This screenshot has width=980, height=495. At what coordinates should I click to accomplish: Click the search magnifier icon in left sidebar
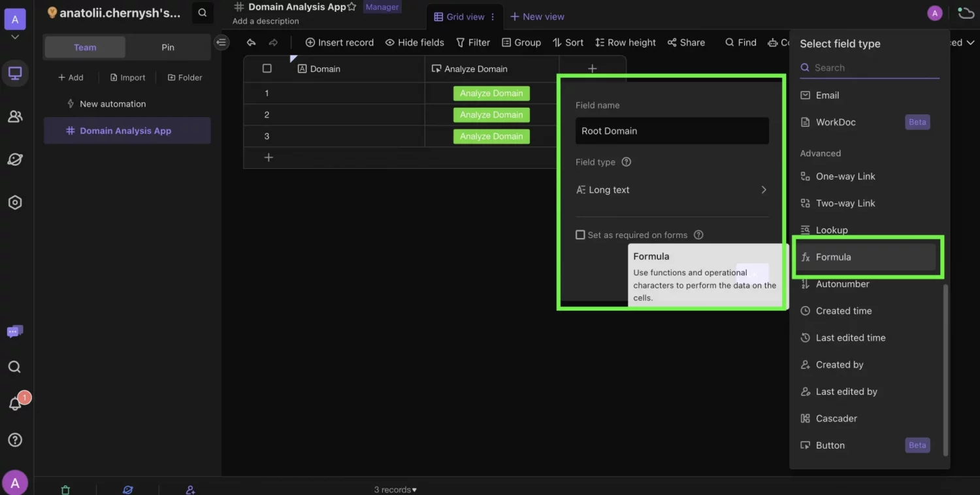pyautogui.click(x=14, y=367)
